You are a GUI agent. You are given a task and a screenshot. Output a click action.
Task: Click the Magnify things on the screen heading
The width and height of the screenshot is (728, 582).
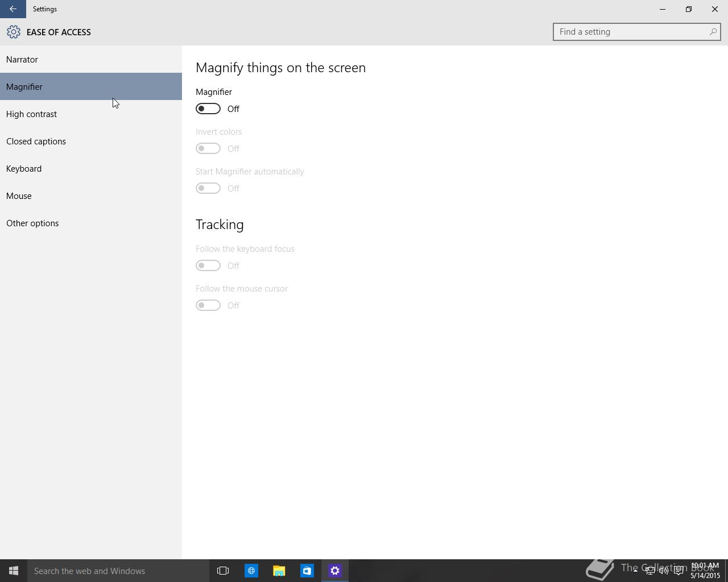pos(280,68)
